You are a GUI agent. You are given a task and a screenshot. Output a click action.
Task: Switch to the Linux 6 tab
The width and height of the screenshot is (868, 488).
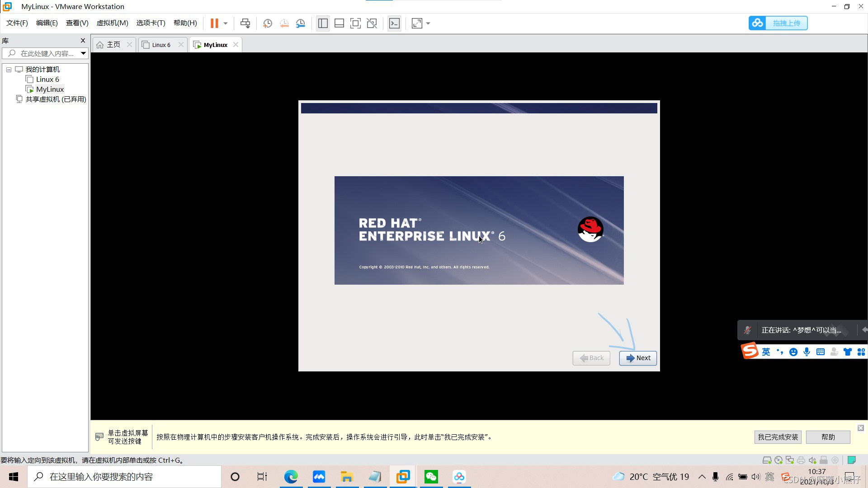tap(161, 45)
